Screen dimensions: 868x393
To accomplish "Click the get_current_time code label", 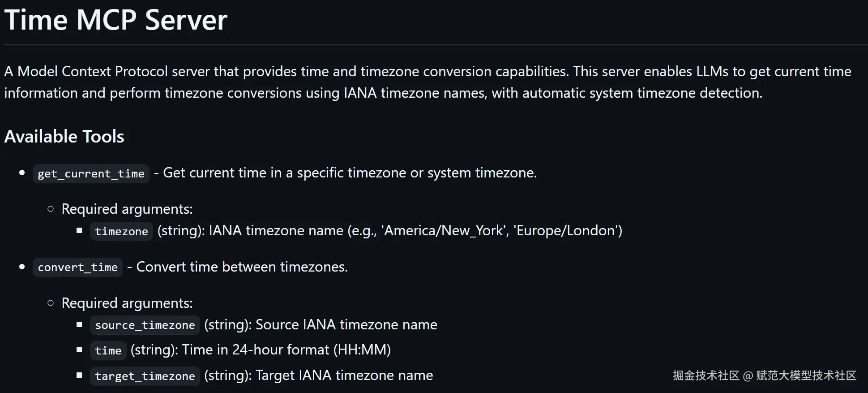I will tap(91, 173).
